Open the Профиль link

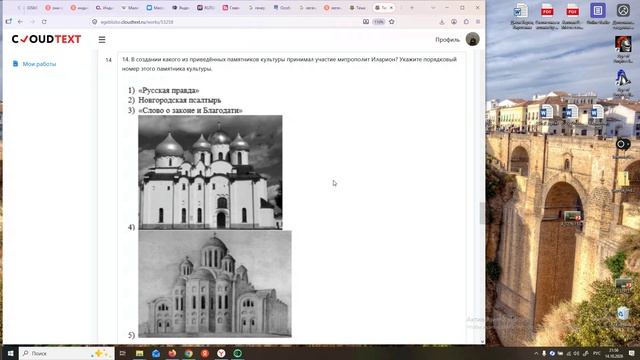point(447,40)
